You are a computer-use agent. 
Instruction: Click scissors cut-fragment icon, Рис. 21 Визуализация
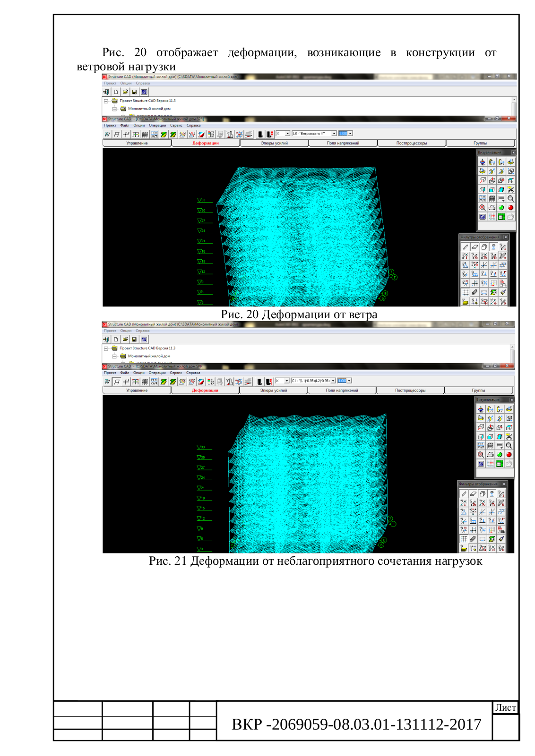[509, 437]
